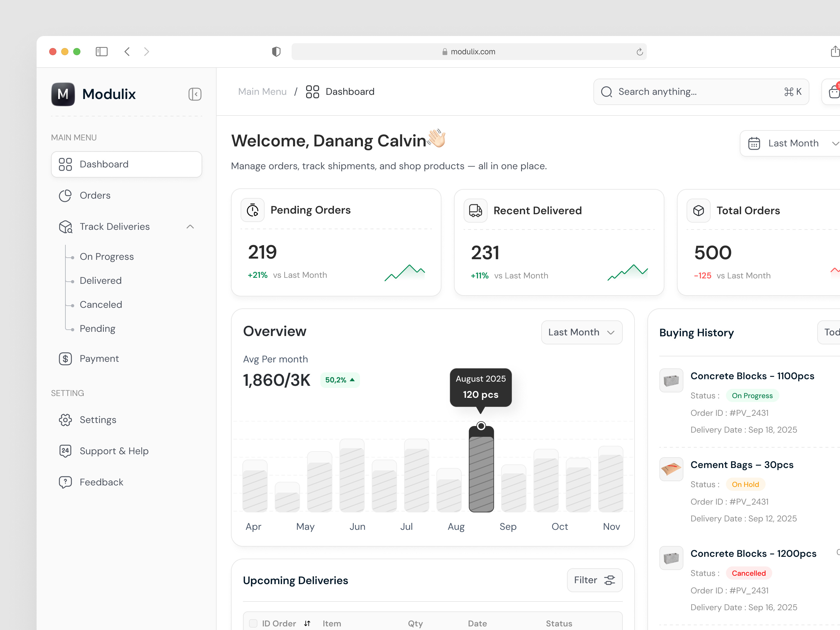The image size is (840, 630).
Task: Open Feedback using the speech bubble icon
Action: (x=65, y=482)
